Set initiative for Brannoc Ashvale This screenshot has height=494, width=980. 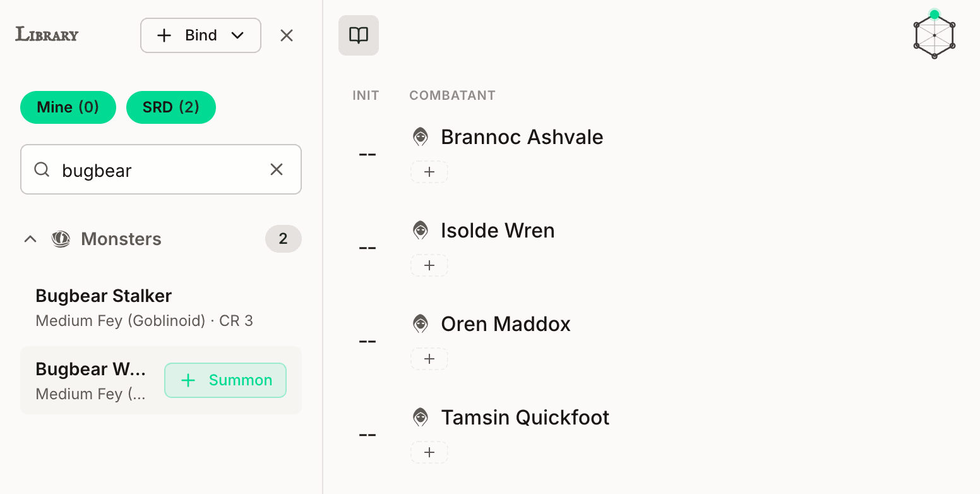point(367,154)
